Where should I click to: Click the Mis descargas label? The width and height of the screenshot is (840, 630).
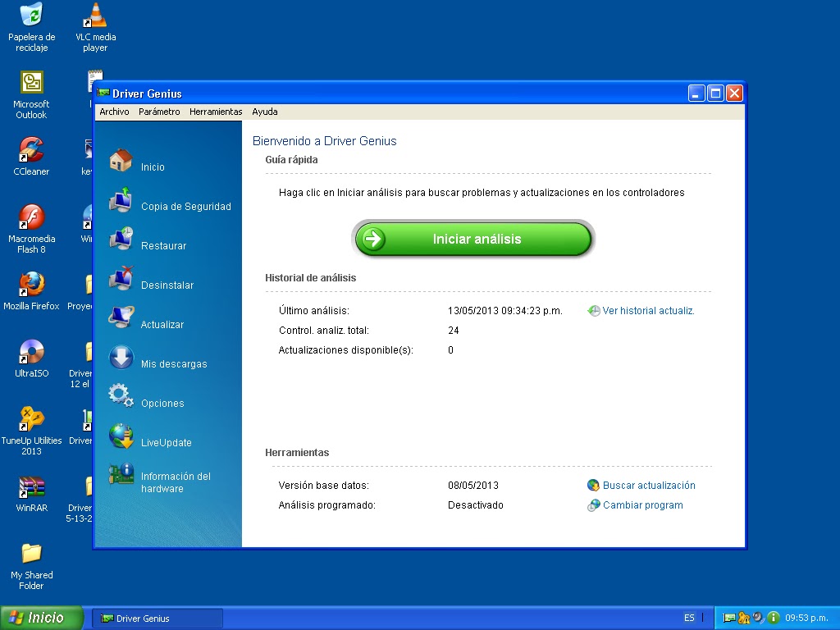pos(174,363)
